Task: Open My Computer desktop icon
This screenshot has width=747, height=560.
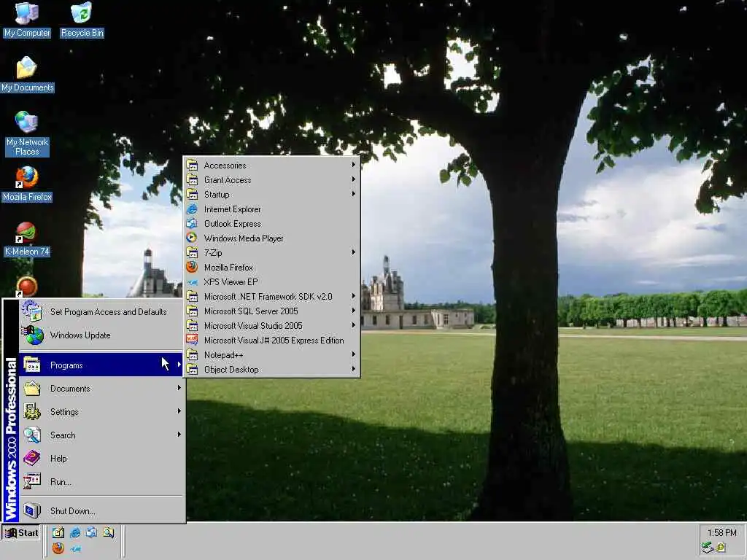Action: (27, 20)
